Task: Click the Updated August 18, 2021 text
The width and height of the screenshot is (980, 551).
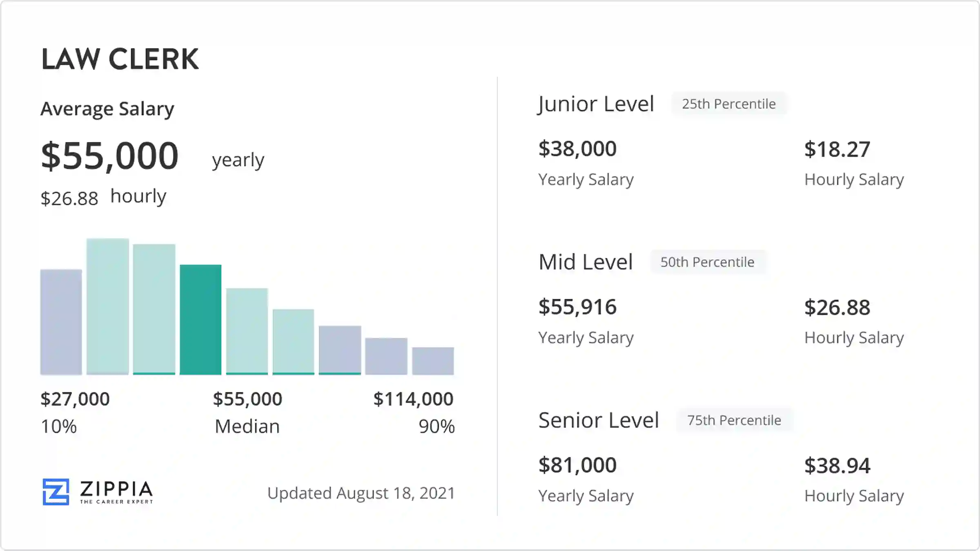Action: [361, 493]
